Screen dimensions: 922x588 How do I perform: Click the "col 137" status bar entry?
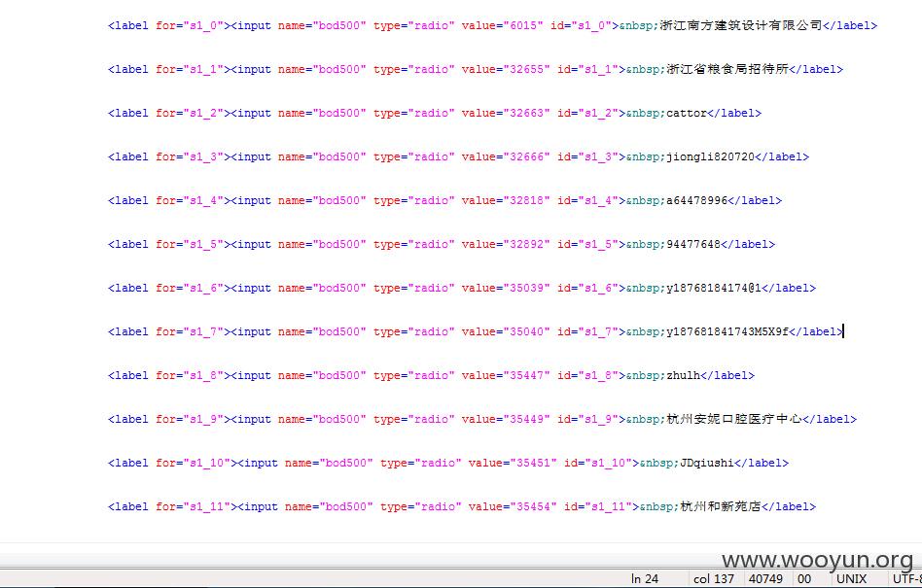(x=714, y=578)
